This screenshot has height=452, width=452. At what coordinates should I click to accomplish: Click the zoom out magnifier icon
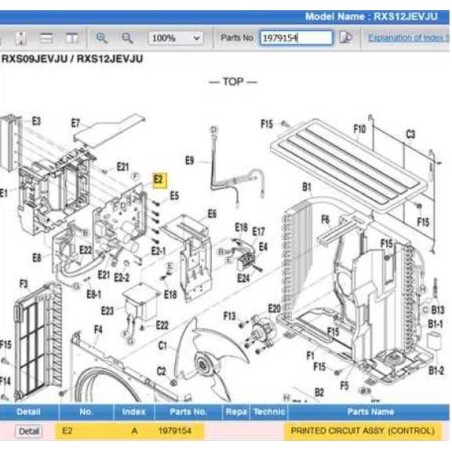[x=127, y=38]
